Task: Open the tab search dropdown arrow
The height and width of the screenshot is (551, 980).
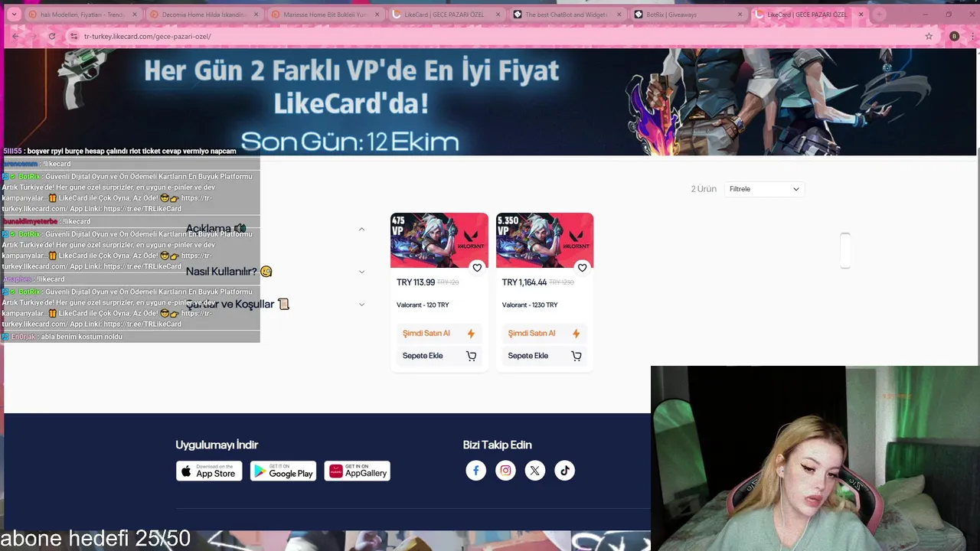Action: [13, 14]
